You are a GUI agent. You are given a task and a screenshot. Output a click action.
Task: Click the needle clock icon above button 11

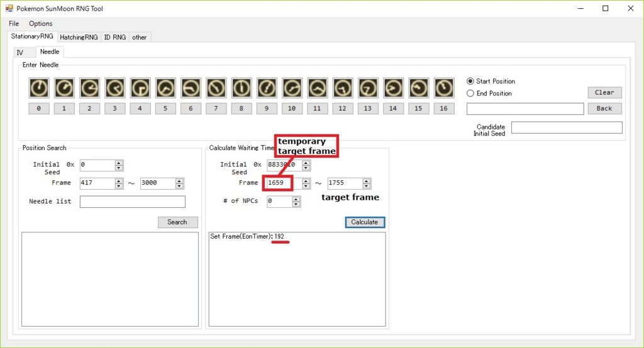click(x=318, y=88)
